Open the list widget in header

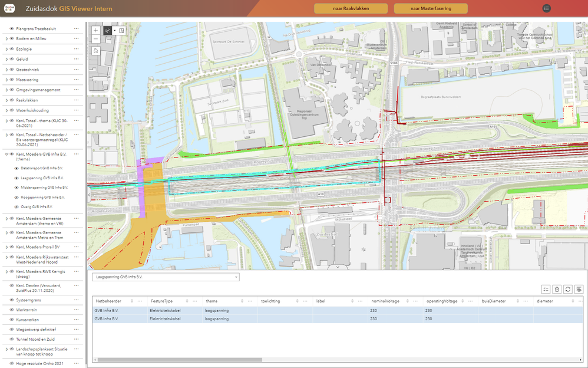(x=546, y=8)
